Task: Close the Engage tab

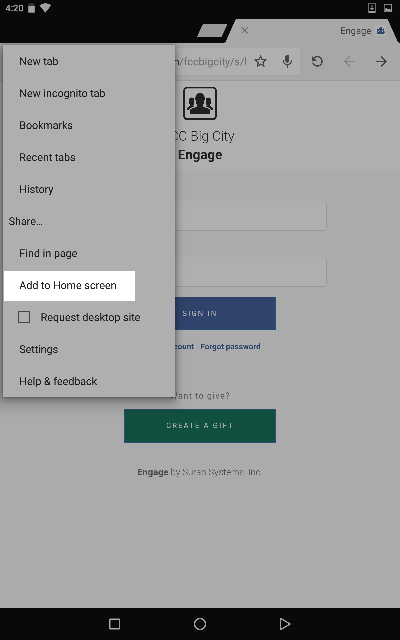Action: [244, 30]
